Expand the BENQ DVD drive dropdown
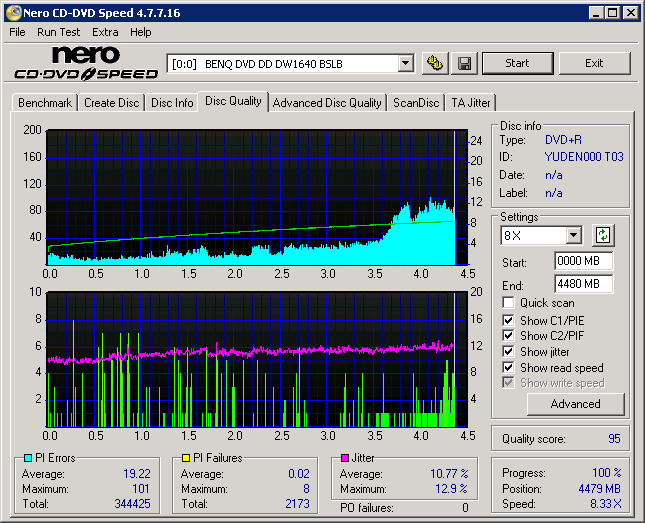This screenshot has height=523, width=645. (405, 63)
